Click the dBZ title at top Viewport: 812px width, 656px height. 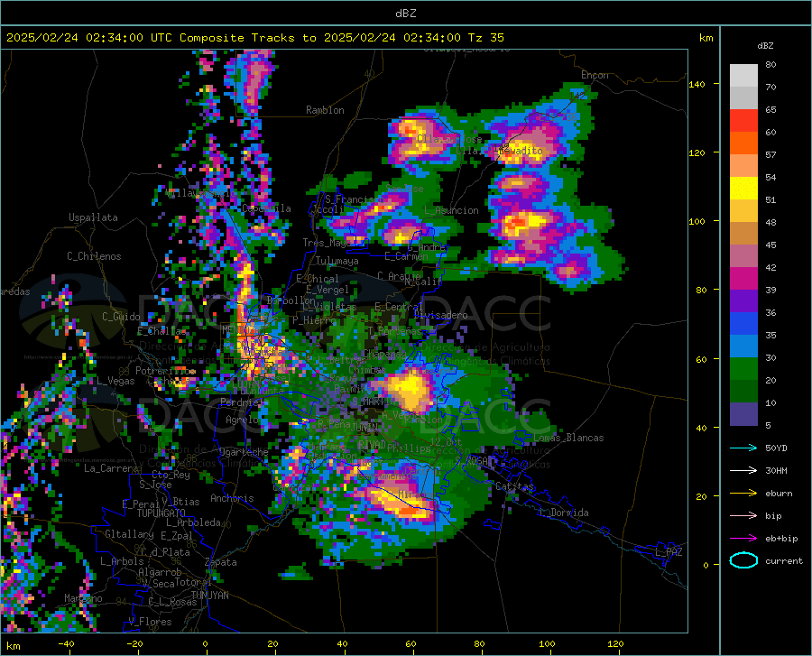(x=405, y=14)
